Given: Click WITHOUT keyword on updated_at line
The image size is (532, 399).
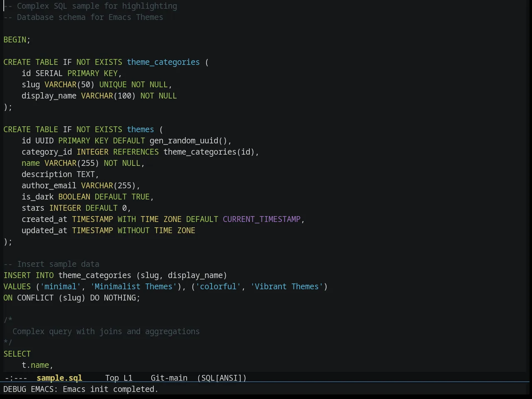Looking at the screenshot, I should pyautogui.click(x=133, y=230).
